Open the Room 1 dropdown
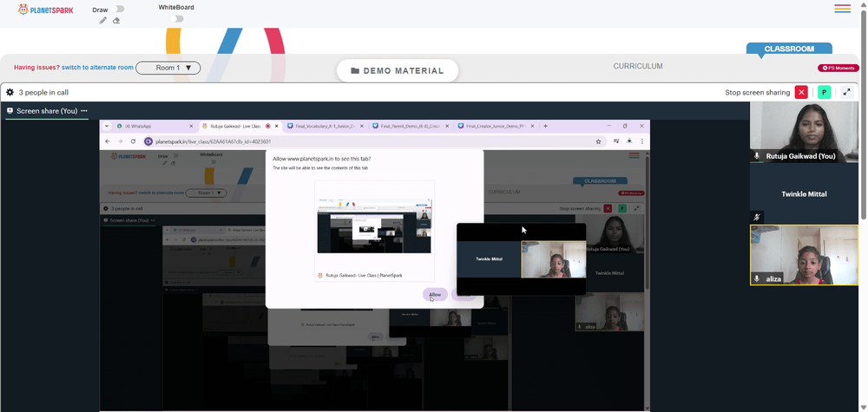Screen dimensions: 868x412 pyautogui.click(x=168, y=68)
